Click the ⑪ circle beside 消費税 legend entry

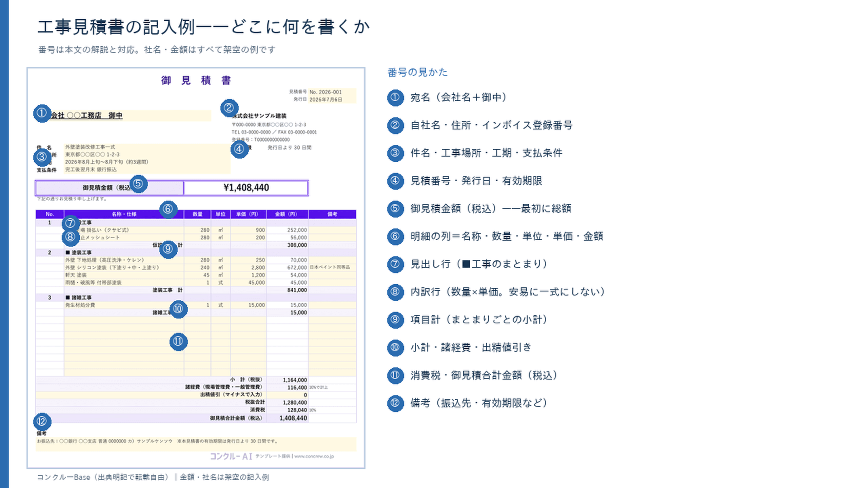click(395, 375)
